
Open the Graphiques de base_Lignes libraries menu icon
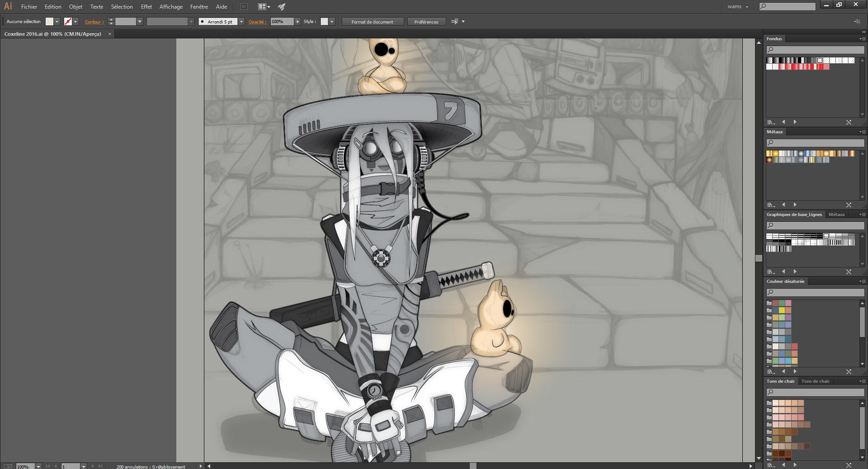coord(771,272)
